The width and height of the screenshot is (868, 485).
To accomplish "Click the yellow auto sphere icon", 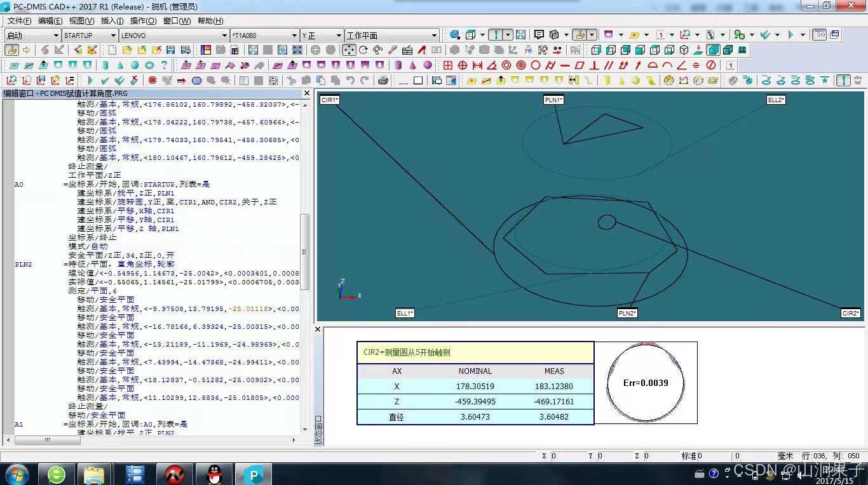I will [x=635, y=80].
